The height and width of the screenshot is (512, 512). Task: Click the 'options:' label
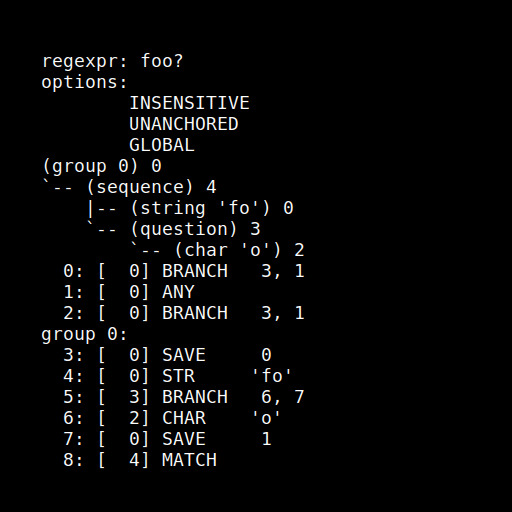85,82
